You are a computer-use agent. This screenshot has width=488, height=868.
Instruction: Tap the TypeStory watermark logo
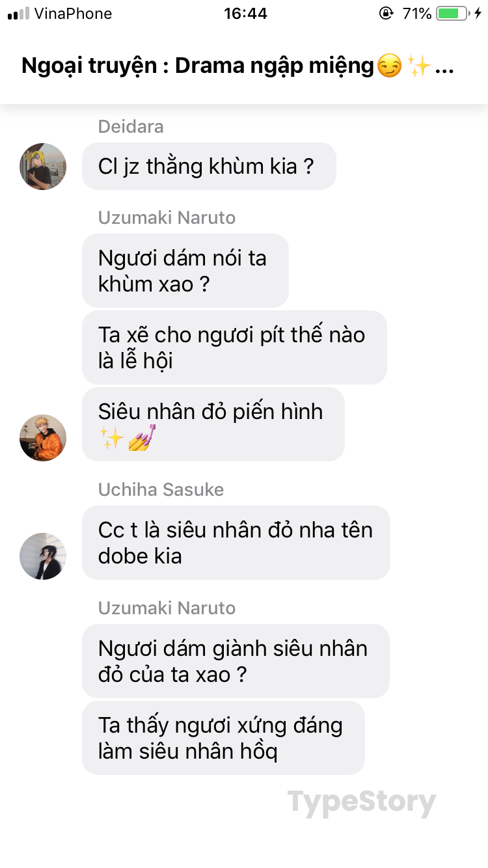coord(362,803)
